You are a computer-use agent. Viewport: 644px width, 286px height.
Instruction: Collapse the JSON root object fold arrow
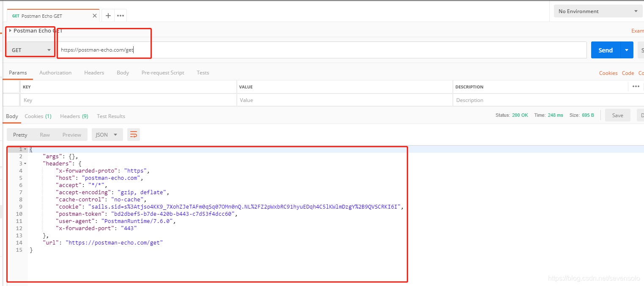25,149
